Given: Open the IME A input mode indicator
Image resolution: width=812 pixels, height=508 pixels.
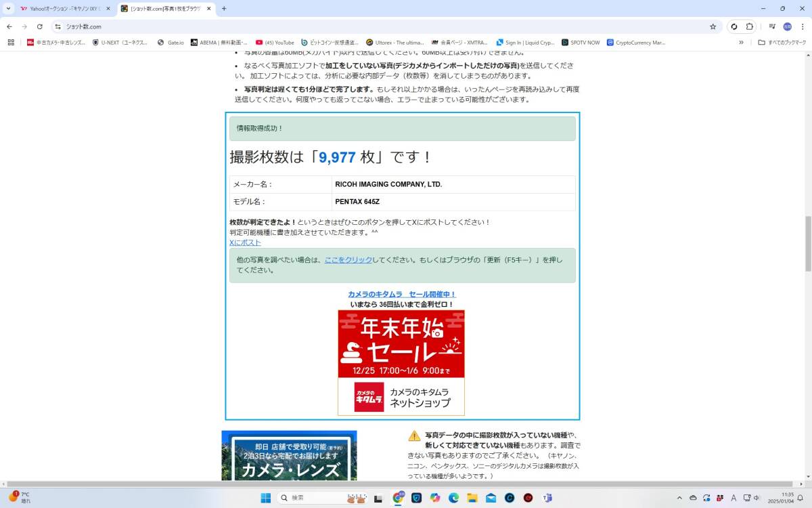Looking at the screenshot, I should coord(734,498).
